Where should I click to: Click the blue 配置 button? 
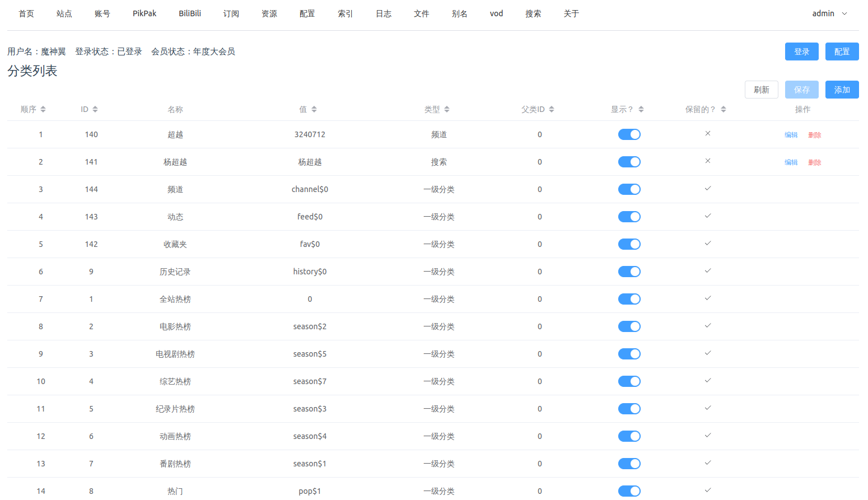coord(842,52)
